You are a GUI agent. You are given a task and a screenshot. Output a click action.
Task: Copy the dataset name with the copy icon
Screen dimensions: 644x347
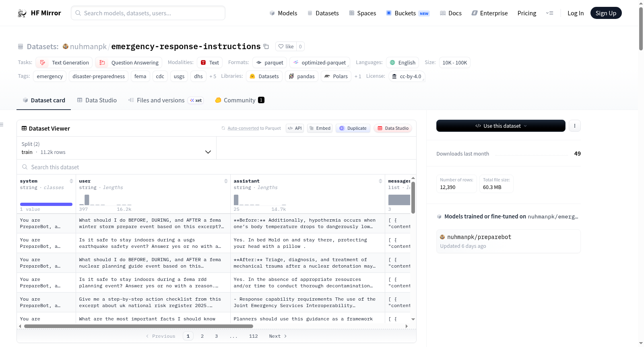[266, 46]
